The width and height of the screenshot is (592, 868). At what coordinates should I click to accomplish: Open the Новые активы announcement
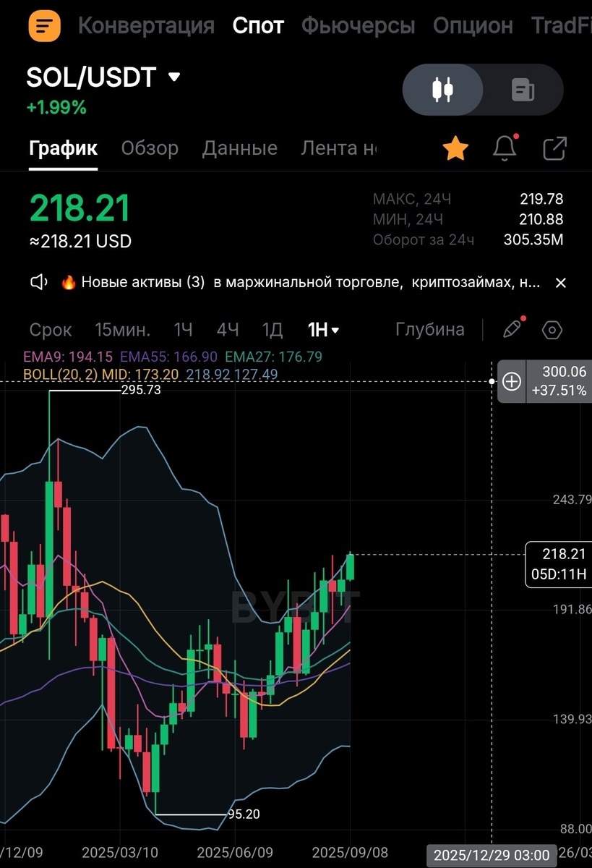pos(300,283)
